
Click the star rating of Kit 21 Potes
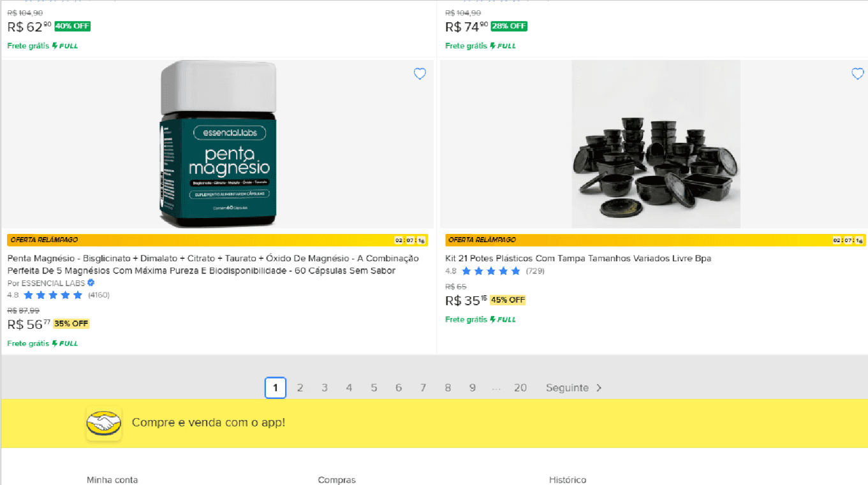click(x=491, y=271)
